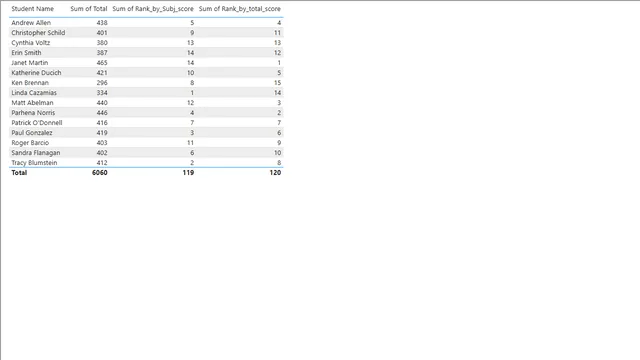The height and width of the screenshot is (360, 640).
Task: Click Parhena Norris's total 446
Action: pos(102,113)
